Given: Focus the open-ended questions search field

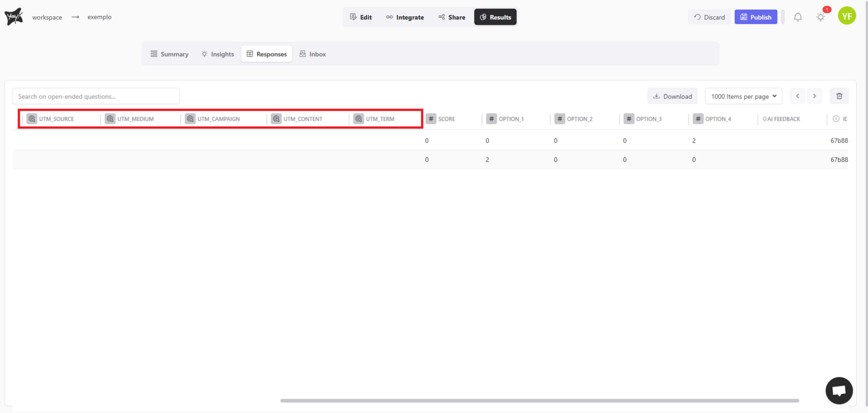Looking at the screenshot, I should coord(96,96).
